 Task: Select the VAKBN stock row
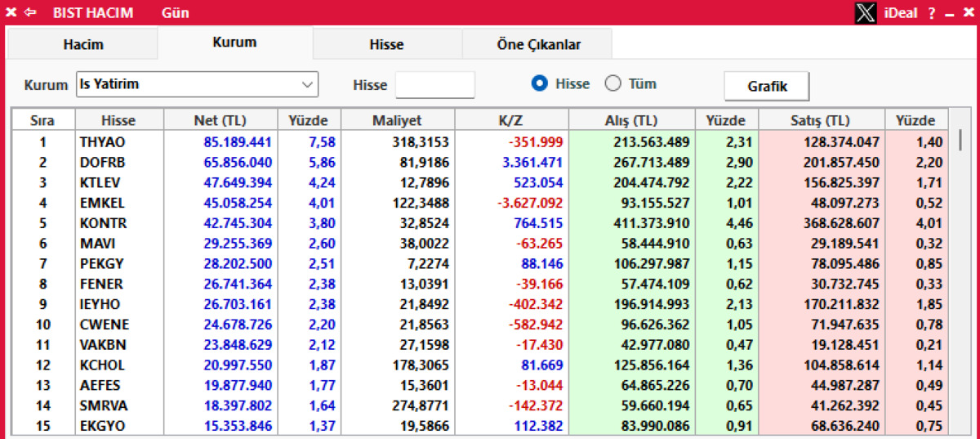(x=480, y=345)
